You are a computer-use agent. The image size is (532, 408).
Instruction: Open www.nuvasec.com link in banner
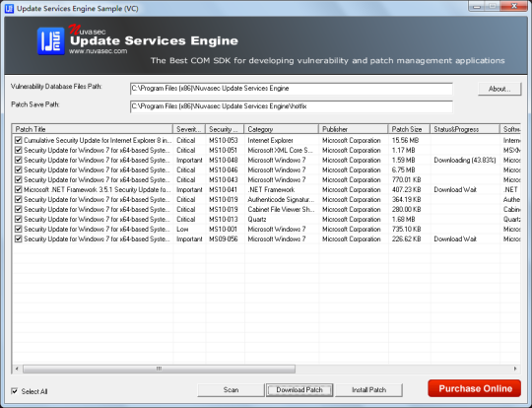pyautogui.click(x=99, y=51)
